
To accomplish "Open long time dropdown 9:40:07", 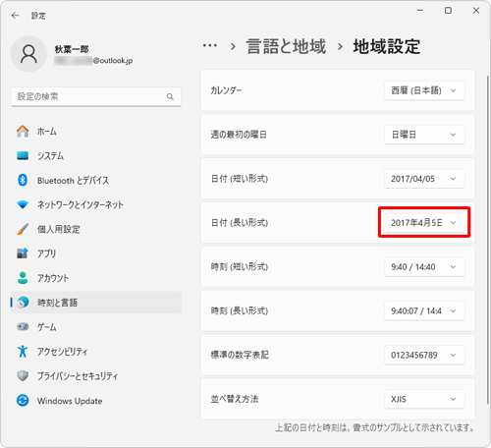I will (x=424, y=310).
